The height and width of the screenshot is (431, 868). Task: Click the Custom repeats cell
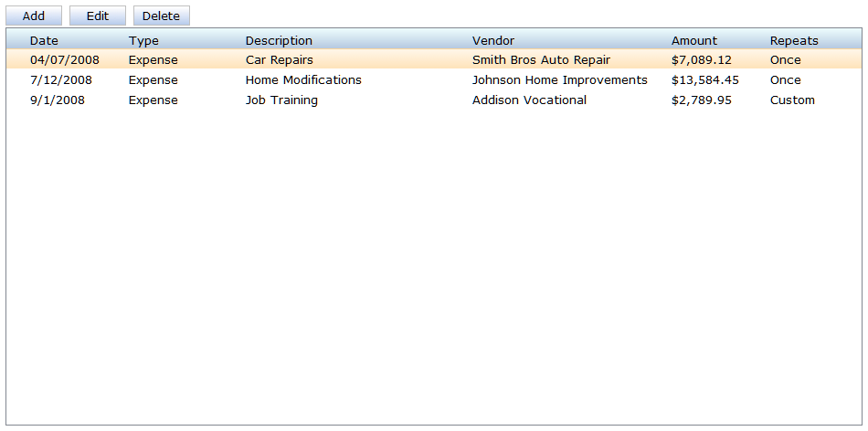pos(792,100)
